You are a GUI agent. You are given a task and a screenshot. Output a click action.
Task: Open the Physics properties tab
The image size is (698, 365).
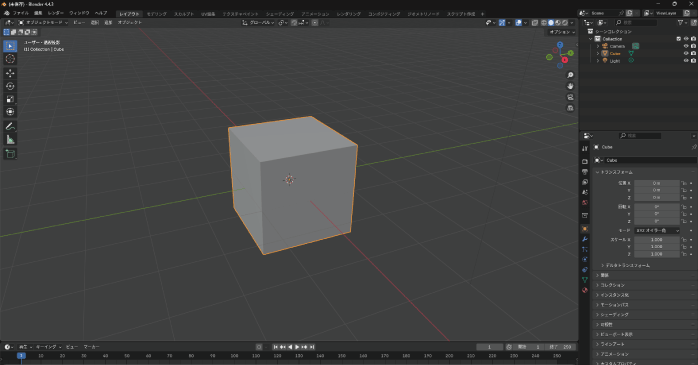[585, 260]
